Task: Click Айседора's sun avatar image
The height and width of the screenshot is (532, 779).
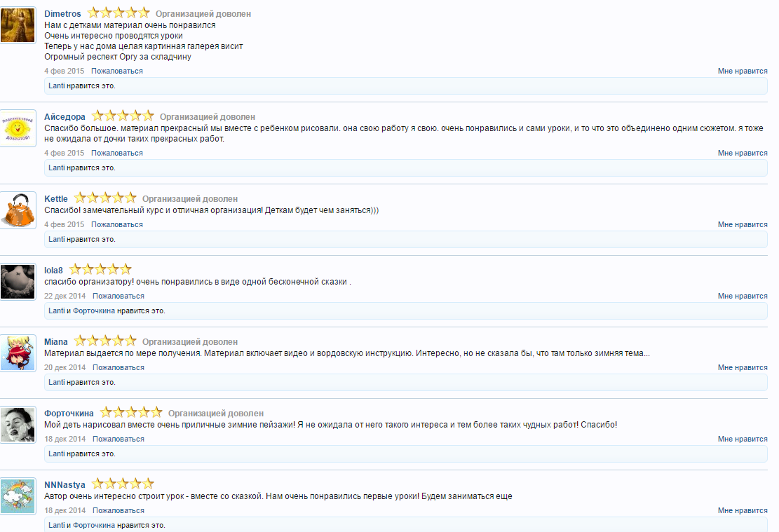Action: coord(18,128)
